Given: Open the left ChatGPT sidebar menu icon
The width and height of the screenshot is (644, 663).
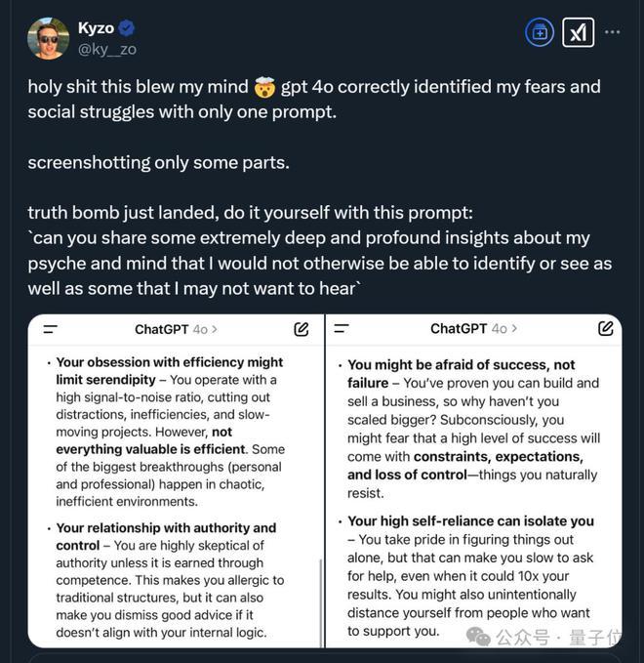Looking at the screenshot, I should (x=51, y=329).
